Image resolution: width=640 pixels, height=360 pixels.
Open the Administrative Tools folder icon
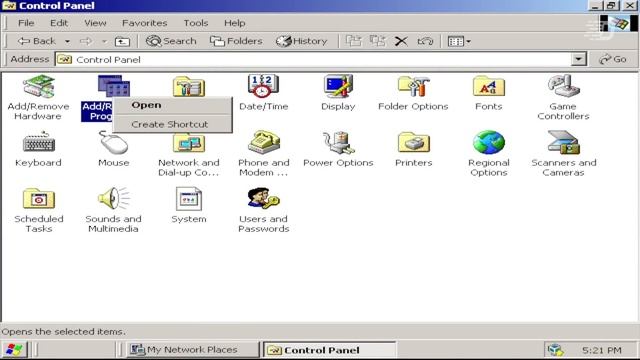coord(189,86)
